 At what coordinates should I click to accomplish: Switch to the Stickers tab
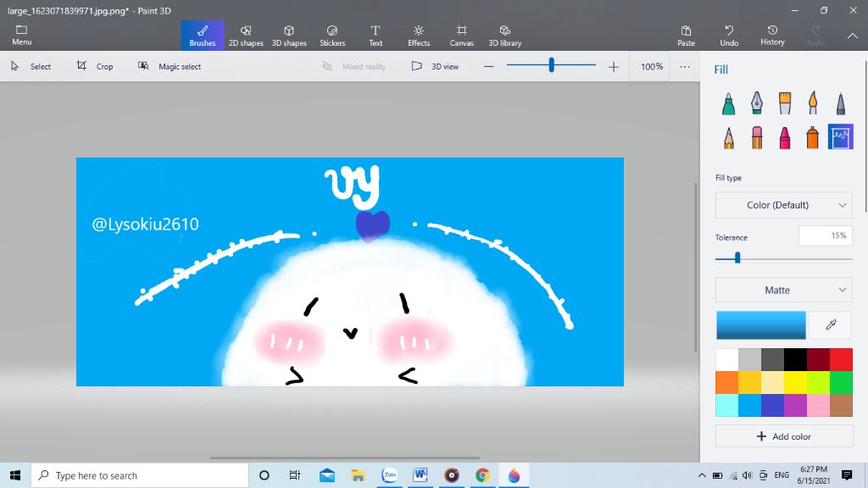pyautogui.click(x=332, y=36)
